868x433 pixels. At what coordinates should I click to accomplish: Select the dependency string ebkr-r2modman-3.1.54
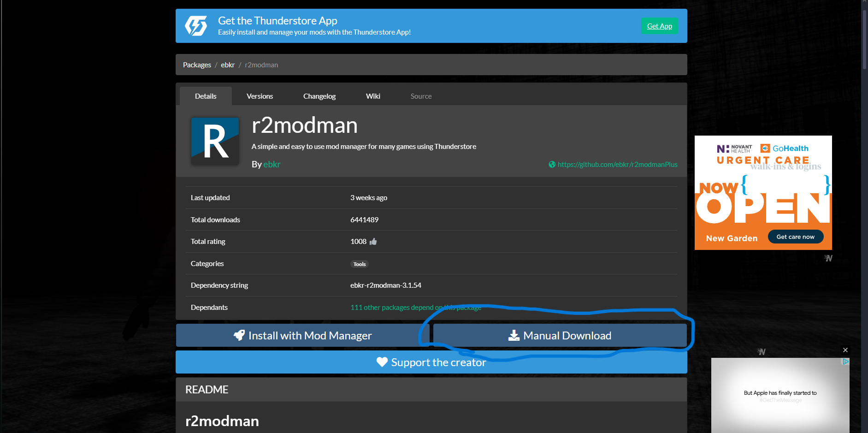click(386, 285)
